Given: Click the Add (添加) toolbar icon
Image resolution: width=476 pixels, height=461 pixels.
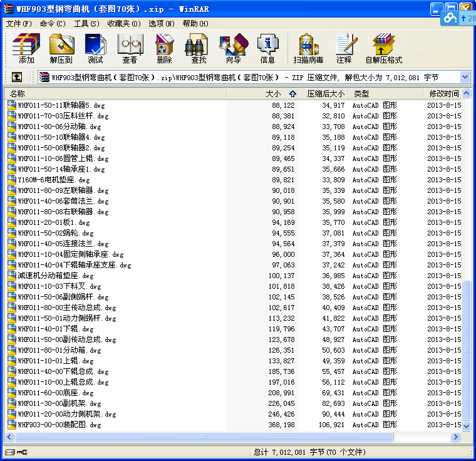Looking at the screenshot, I should pyautogui.click(x=26, y=48).
